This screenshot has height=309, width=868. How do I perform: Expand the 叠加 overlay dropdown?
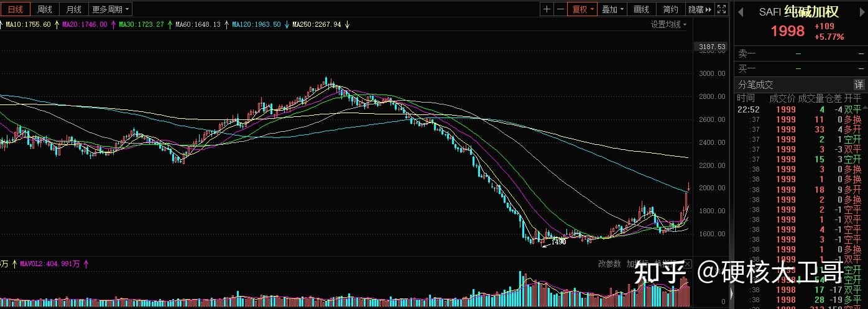coord(612,9)
